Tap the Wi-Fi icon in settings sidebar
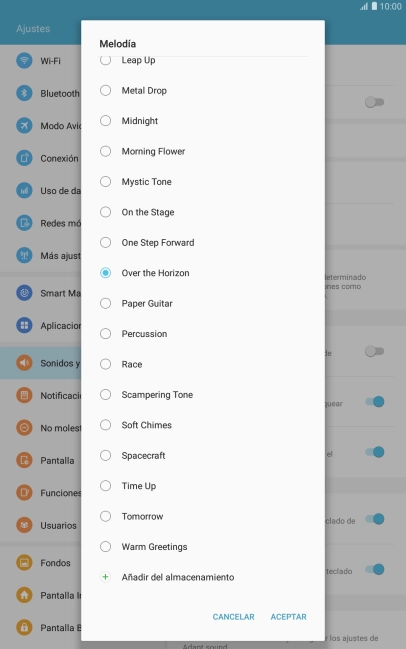 coord(24,61)
